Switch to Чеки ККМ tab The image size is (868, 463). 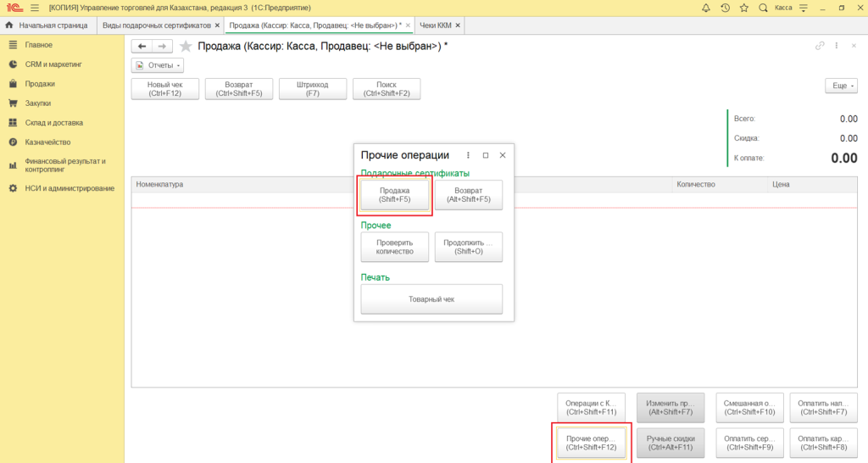coord(436,25)
